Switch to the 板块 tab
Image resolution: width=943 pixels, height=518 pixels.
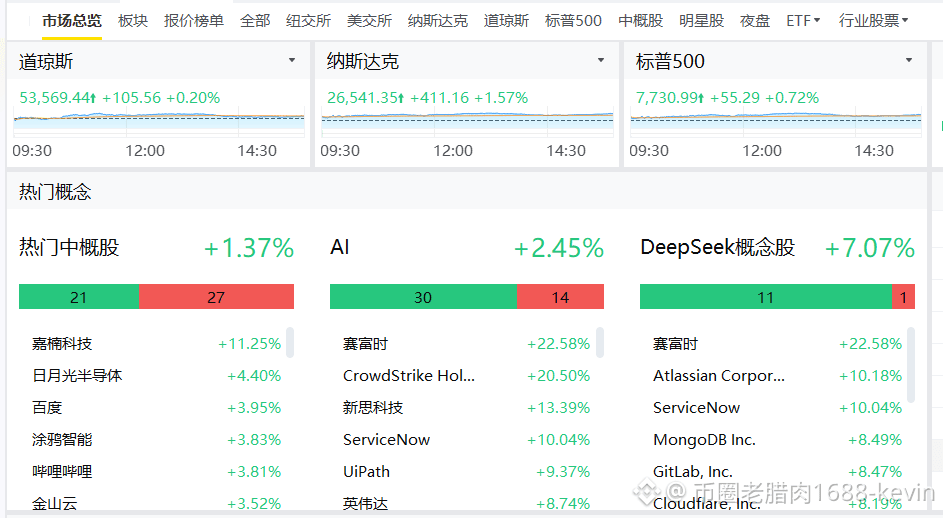click(x=133, y=21)
